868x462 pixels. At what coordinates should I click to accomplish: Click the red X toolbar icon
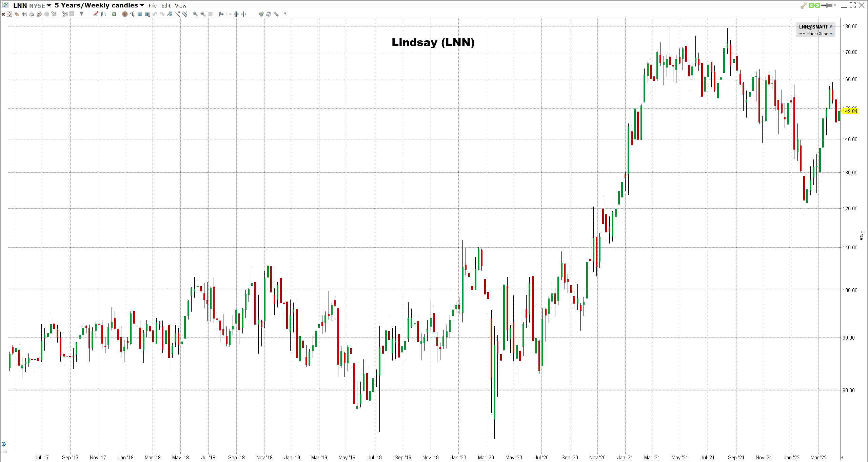point(3,14)
